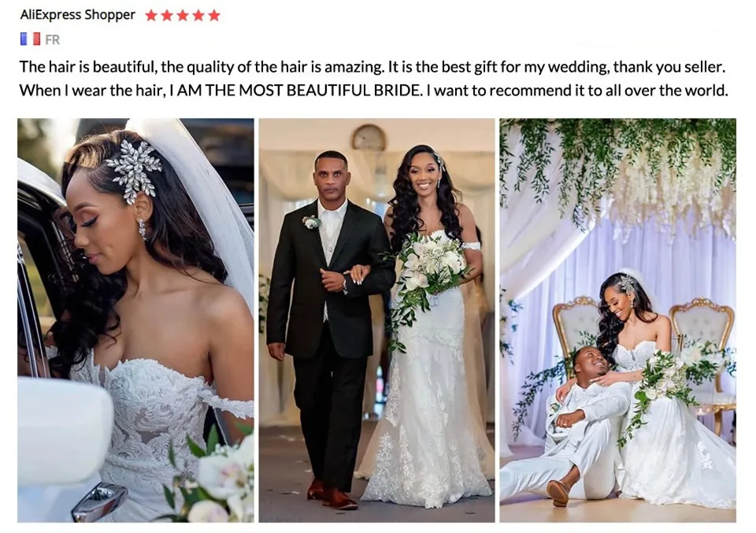Tap the fourth rating star
The width and height of the screenshot is (756, 533).
(198, 16)
